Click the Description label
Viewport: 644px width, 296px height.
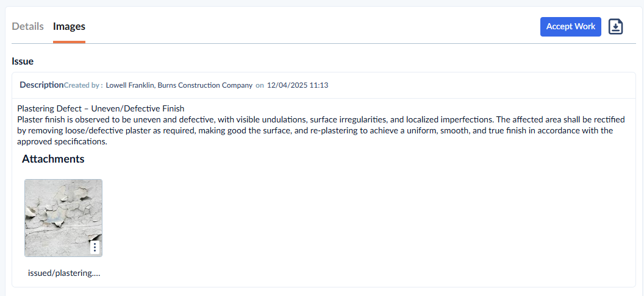tap(41, 85)
